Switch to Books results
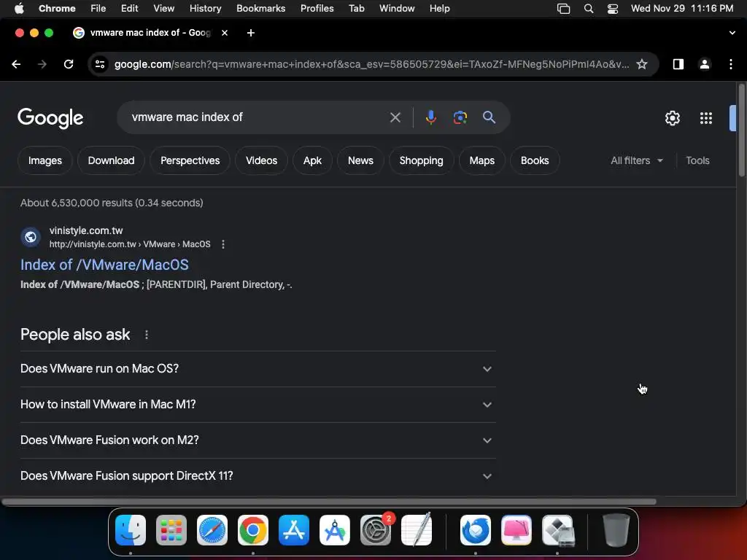 [535, 161]
